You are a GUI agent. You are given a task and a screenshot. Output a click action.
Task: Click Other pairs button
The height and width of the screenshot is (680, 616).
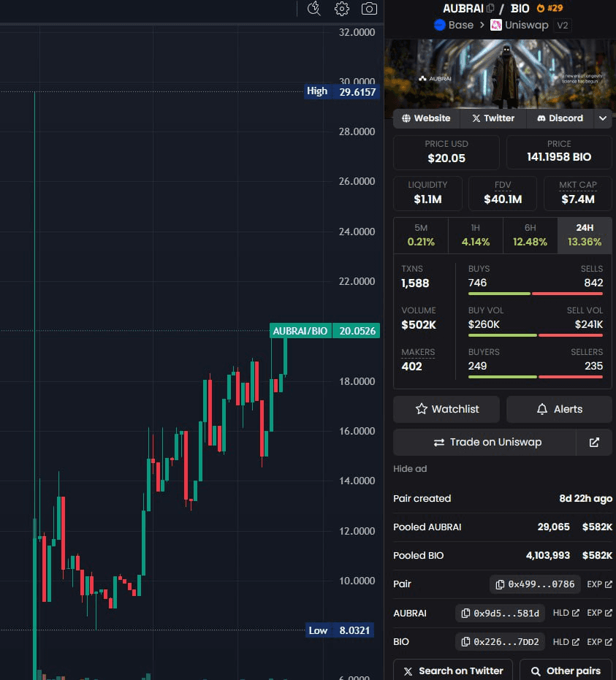pos(566,671)
